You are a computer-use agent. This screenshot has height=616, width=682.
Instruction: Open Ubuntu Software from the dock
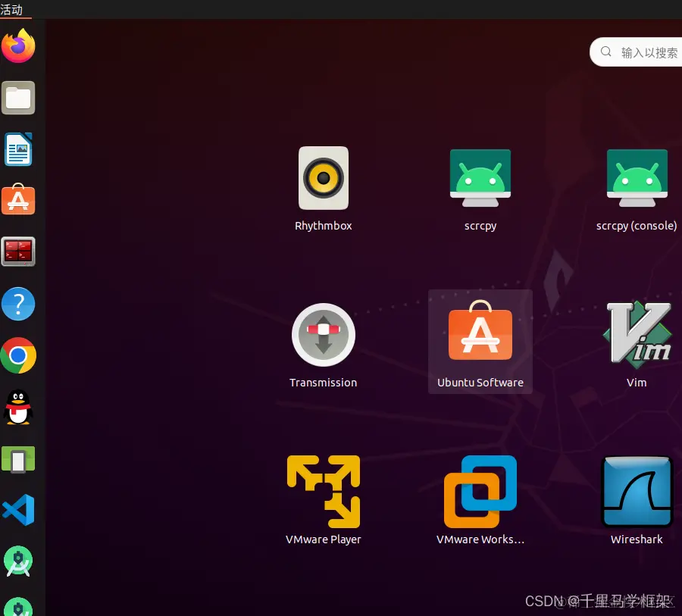[x=18, y=199]
